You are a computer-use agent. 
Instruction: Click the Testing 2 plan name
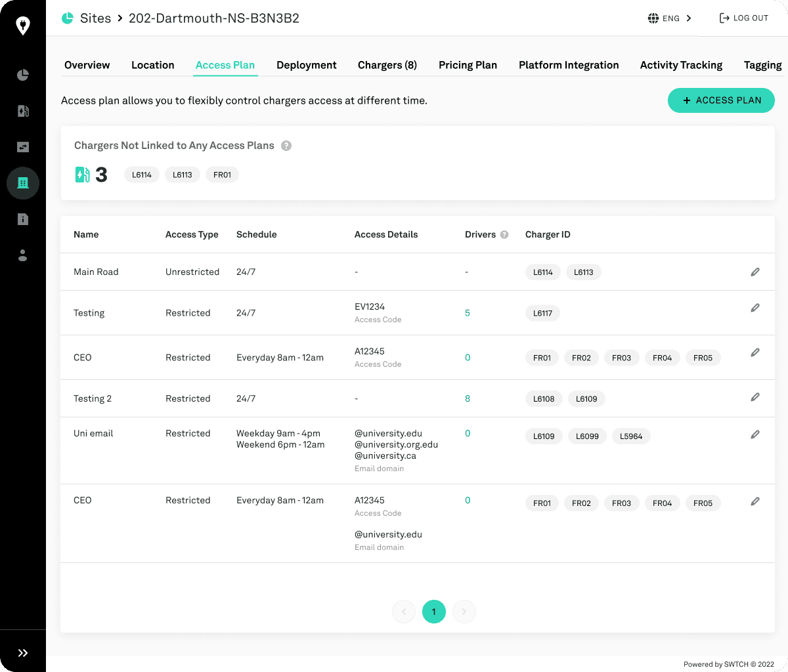[x=93, y=398]
